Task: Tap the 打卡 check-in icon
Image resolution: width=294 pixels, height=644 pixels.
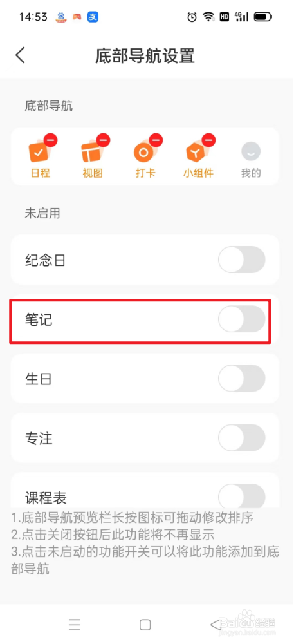Action: pyautogui.click(x=145, y=153)
